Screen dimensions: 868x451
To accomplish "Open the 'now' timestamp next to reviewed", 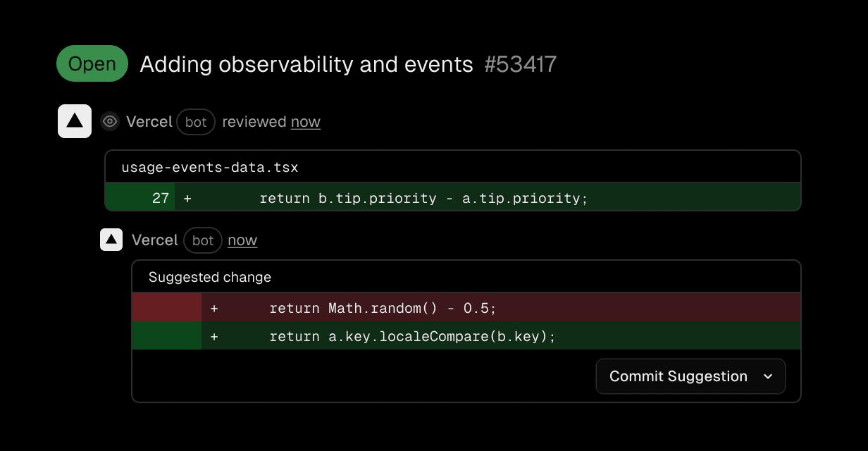I will point(306,122).
